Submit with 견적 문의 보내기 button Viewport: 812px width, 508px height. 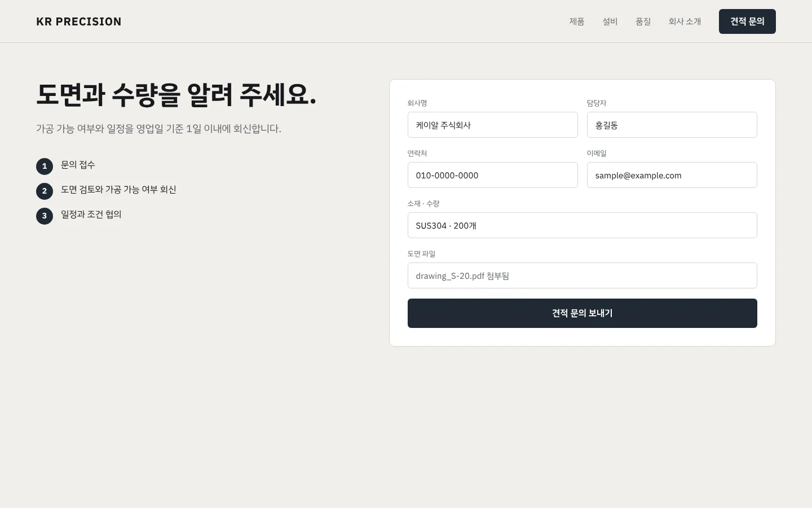point(582,313)
